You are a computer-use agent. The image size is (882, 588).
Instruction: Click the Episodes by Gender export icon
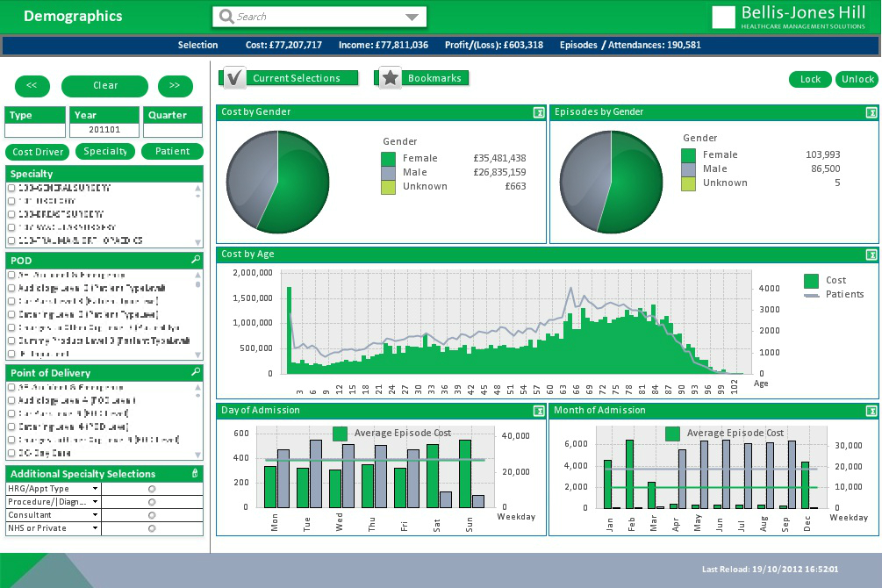click(871, 112)
